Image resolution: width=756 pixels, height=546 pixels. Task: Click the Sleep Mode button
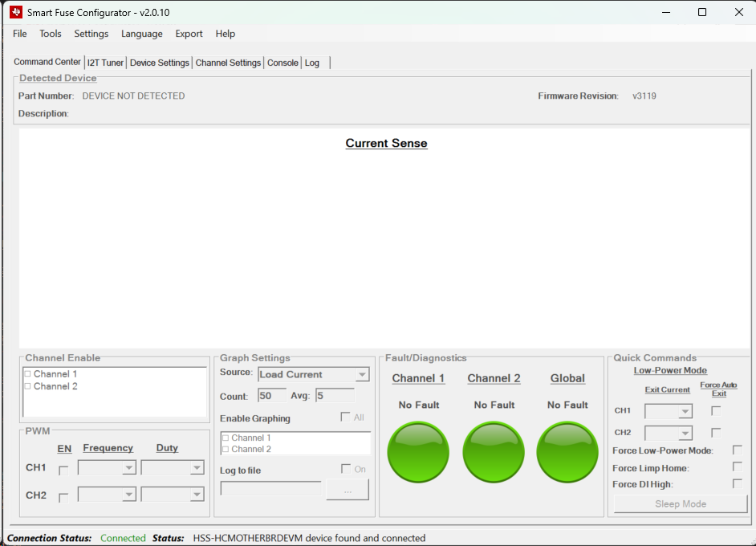[x=680, y=503]
